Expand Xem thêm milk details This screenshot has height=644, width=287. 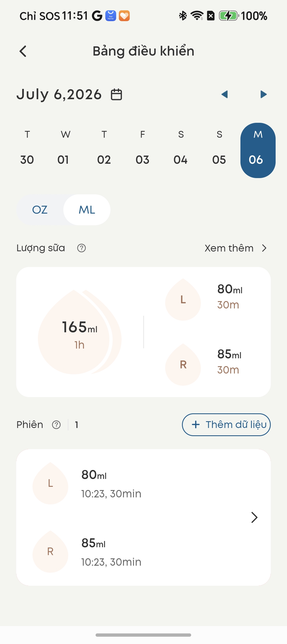pyautogui.click(x=236, y=248)
